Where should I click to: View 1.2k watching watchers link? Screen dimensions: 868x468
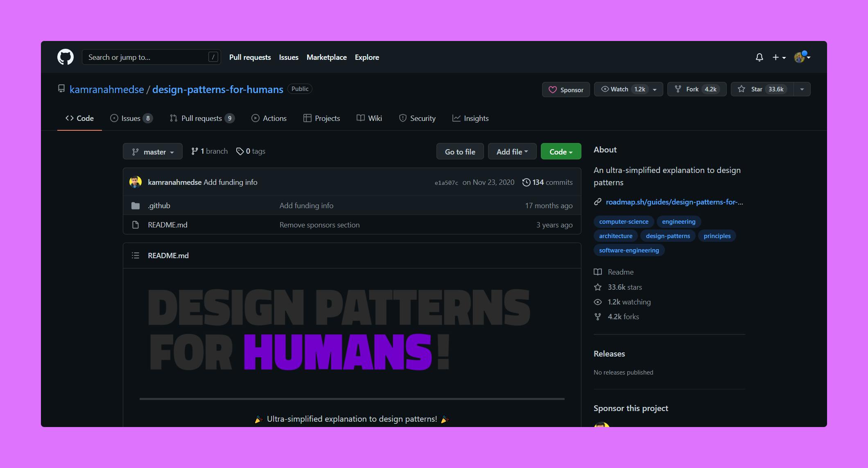point(622,302)
